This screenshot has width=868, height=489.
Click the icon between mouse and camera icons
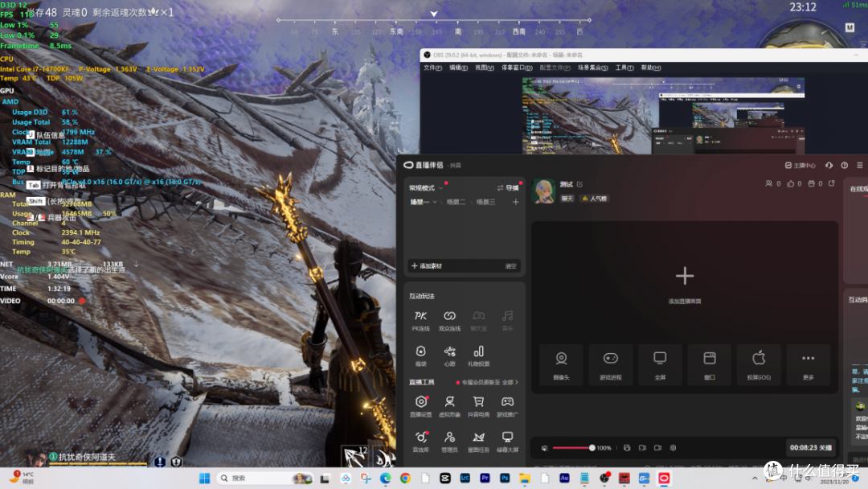642,448
